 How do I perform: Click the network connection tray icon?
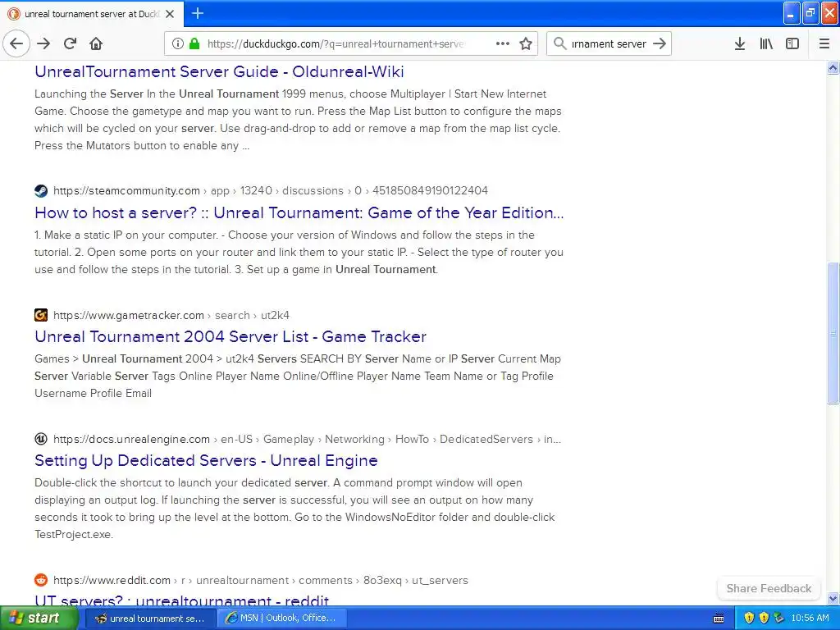tap(779, 619)
